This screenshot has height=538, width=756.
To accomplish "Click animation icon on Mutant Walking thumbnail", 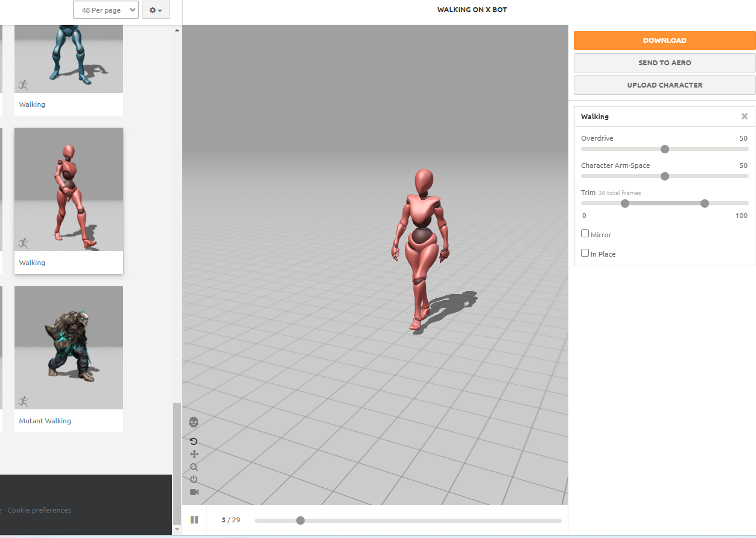I will 23,401.
